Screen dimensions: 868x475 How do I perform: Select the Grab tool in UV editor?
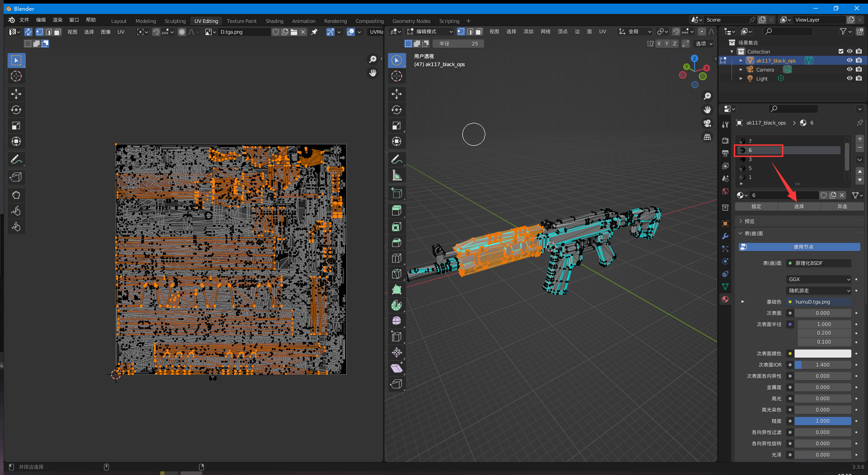pos(16,195)
